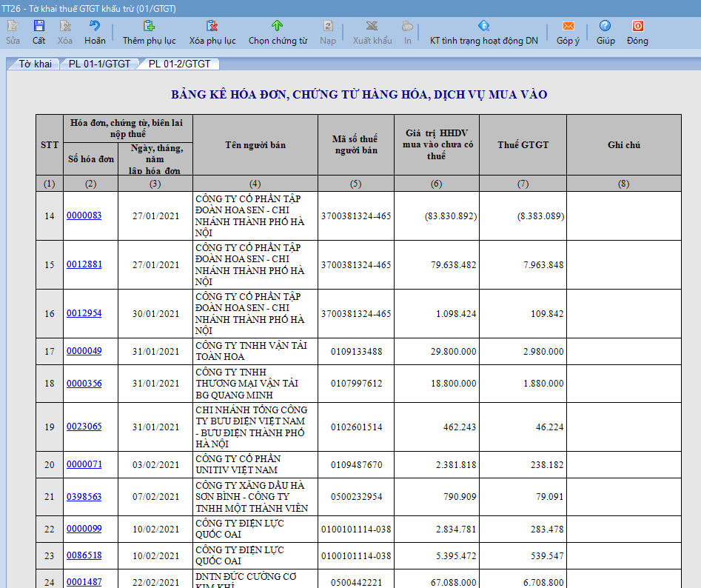Screen dimensions: 701x588
Task: Click the Tên người bán column header
Action: pos(255,145)
